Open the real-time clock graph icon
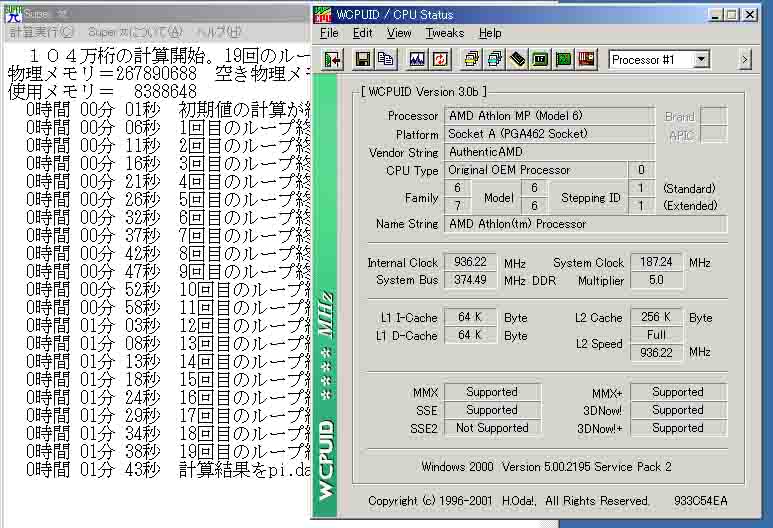 (x=417, y=60)
